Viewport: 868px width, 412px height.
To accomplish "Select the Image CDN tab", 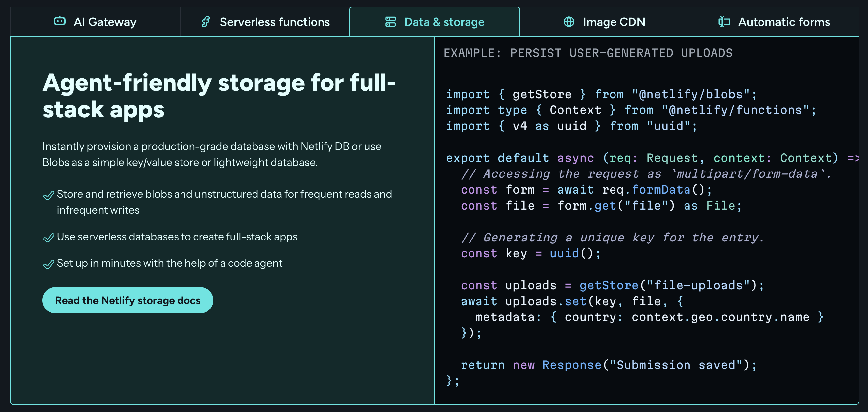I will click(x=614, y=22).
